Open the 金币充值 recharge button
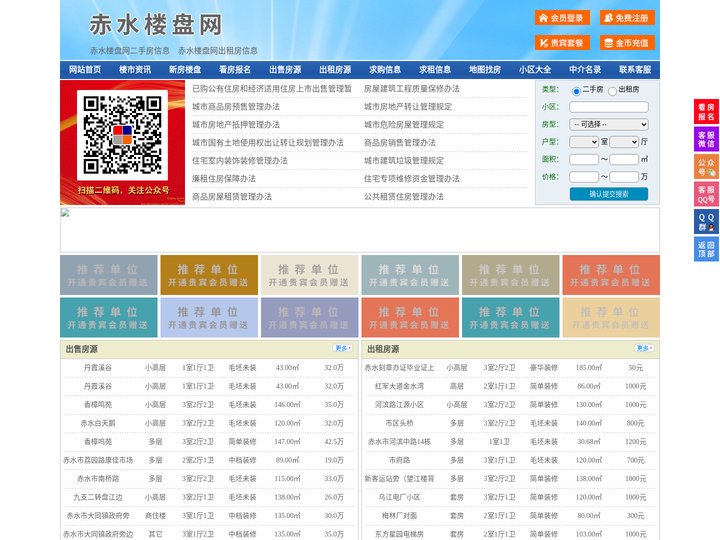Image resolution: width=720 pixels, height=540 pixels. 627,43
